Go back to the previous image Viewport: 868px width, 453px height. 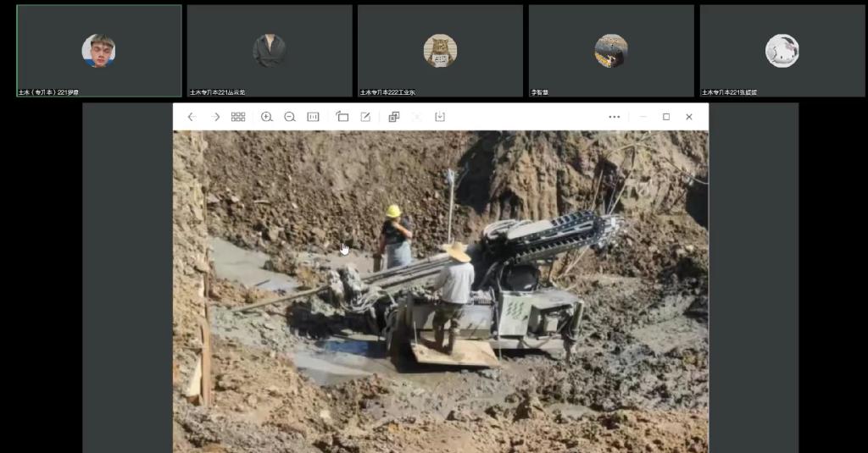(x=192, y=117)
